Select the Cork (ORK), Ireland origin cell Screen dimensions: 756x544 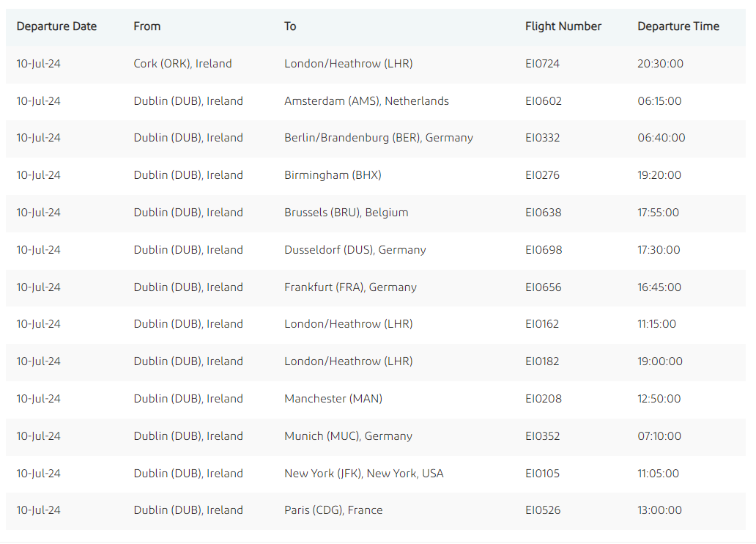[x=182, y=64]
